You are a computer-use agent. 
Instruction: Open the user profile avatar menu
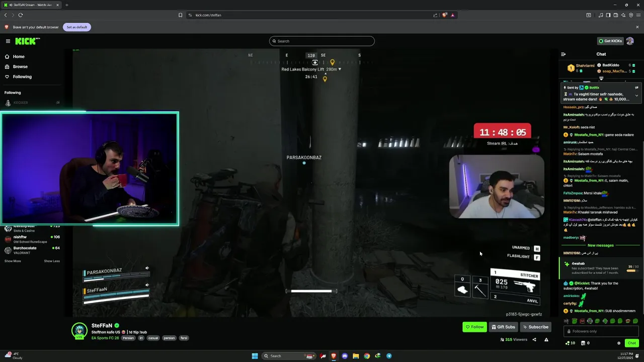pyautogui.click(x=630, y=41)
